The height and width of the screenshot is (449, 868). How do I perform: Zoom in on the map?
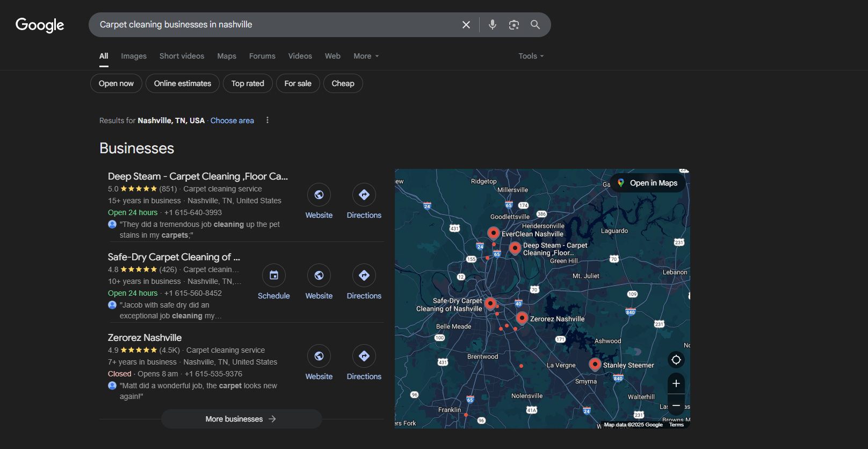pyautogui.click(x=676, y=383)
